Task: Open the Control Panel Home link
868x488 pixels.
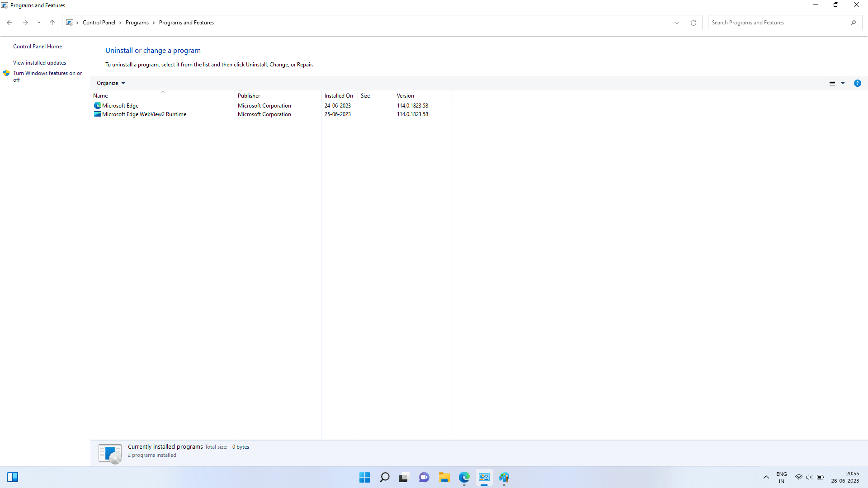Action: [x=38, y=47]
